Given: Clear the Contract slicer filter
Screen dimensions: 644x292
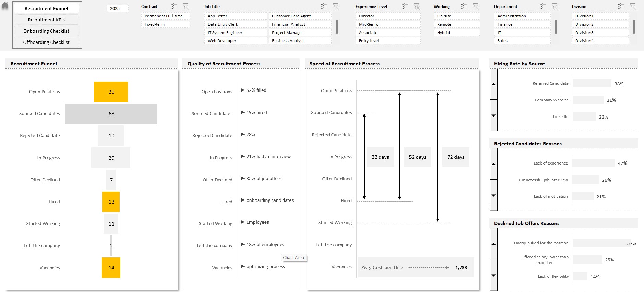Looking at the screenshot, I should tap(186, 7).
